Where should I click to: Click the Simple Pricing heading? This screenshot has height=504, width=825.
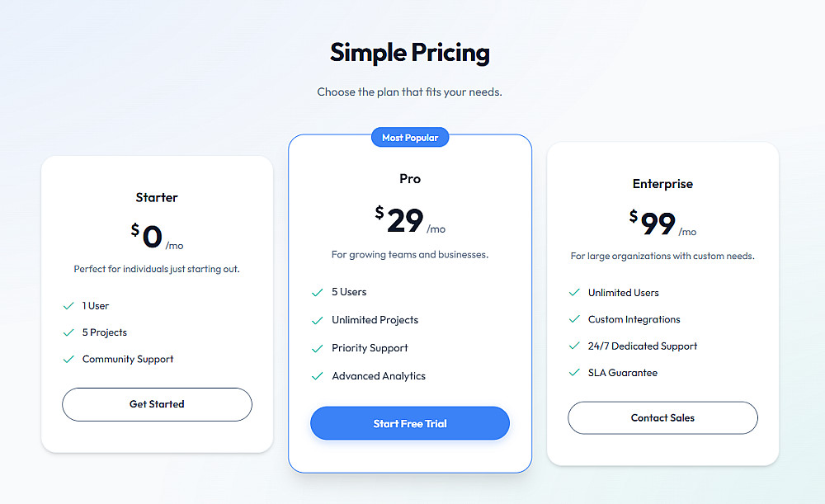click(x=410, y=53)
